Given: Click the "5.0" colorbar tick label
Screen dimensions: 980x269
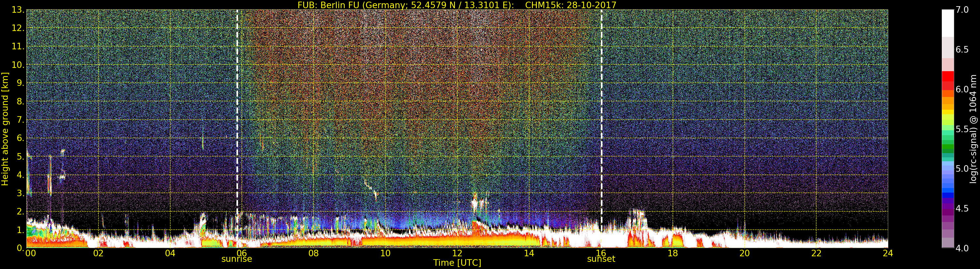Looking at the screenshot, I should point(962,168).
